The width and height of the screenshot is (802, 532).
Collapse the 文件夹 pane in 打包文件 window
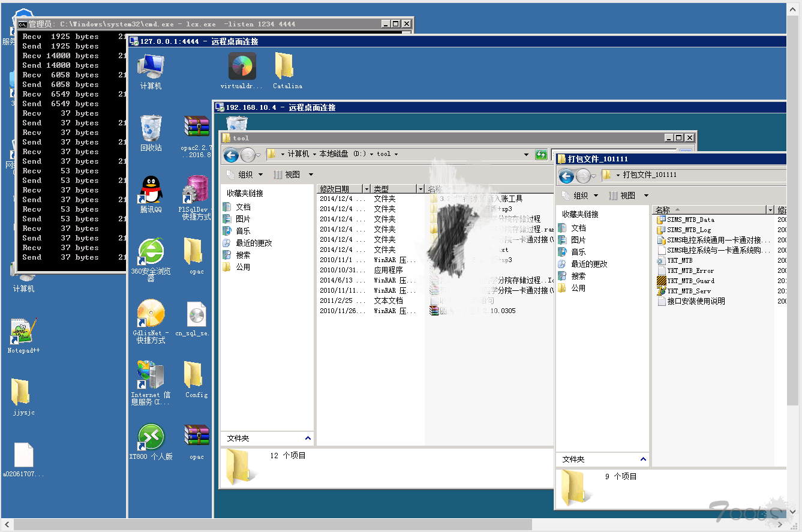(644, 459)
